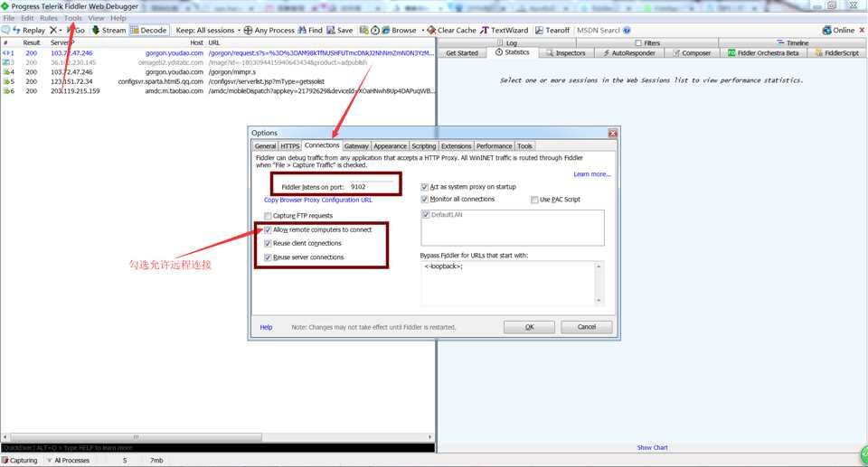Switch to Scripting tab in Options
Screen dimensions: 868x467
click(x=424, y=146)
